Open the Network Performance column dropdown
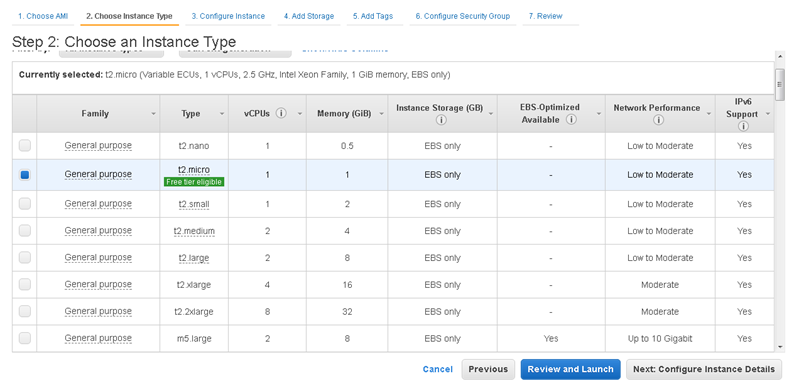The image size is (794, 391). (x=708, y=114)
